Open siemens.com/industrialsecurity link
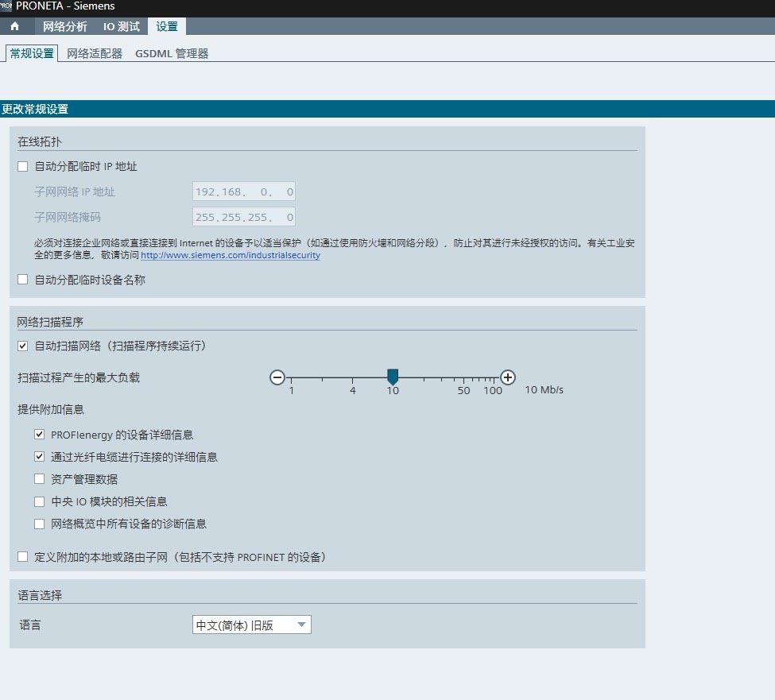The image size is (775, 700). (231, 255)
